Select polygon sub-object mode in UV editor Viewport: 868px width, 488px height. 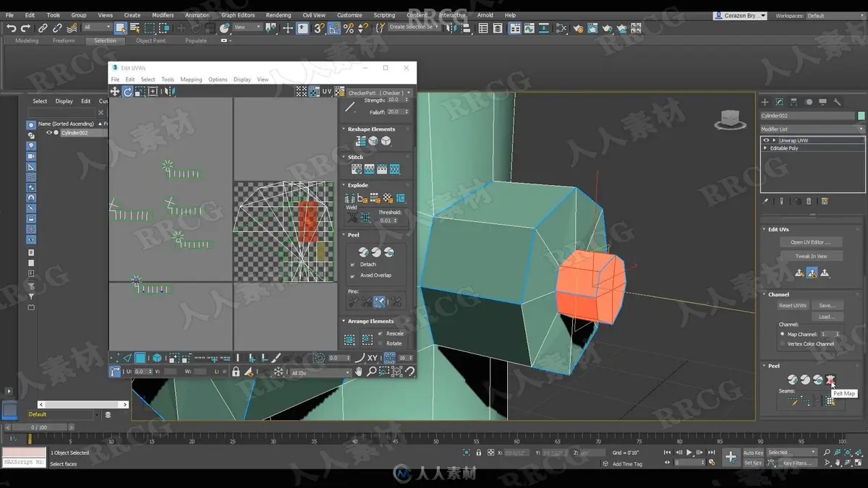click(x=140, y=358)
